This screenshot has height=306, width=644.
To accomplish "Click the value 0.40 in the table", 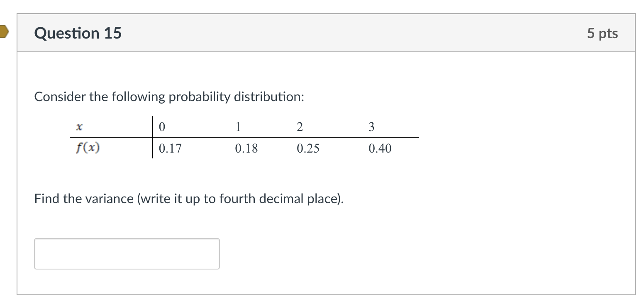I will (x=381, y=148).
